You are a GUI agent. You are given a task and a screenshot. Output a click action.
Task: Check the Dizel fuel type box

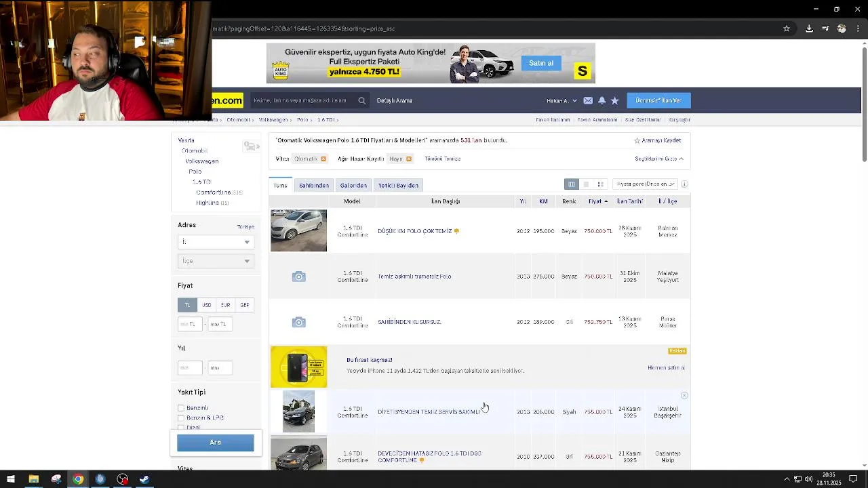[x=181, y=427]
